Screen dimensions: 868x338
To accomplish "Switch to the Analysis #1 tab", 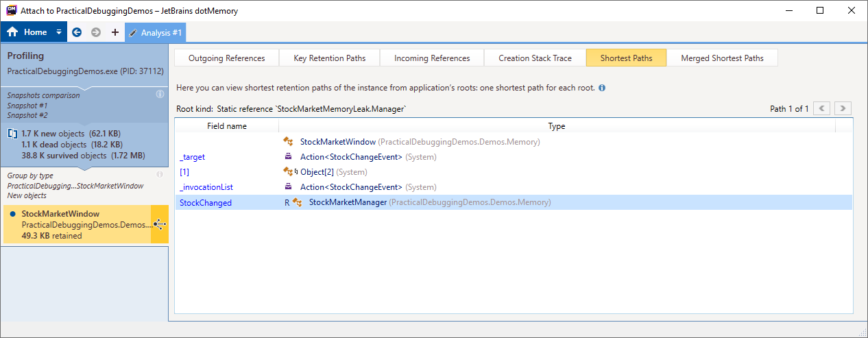I will (x=155, y=32).
